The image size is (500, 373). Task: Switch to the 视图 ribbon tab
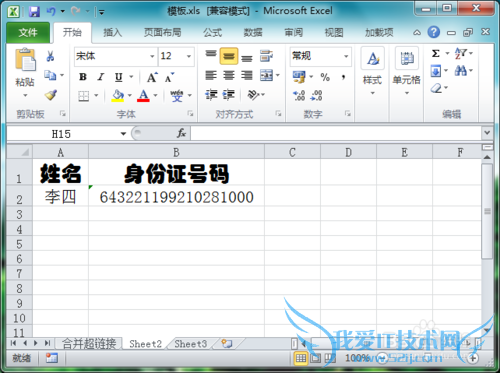[334, 32]
